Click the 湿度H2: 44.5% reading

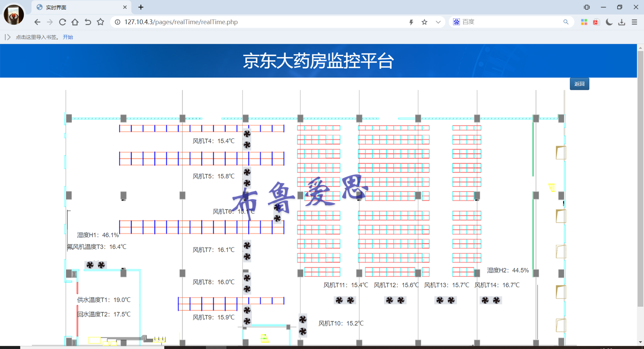[508, 270]
